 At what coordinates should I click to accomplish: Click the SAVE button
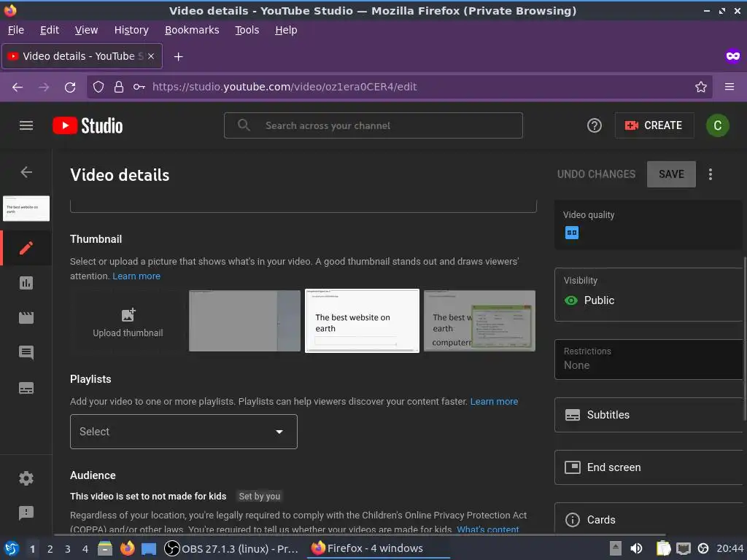671,174
